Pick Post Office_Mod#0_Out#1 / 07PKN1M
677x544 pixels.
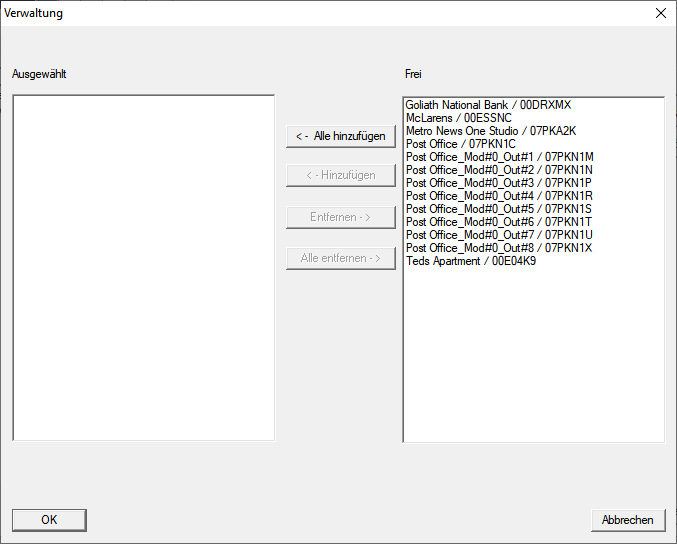(x=499, y=157)
